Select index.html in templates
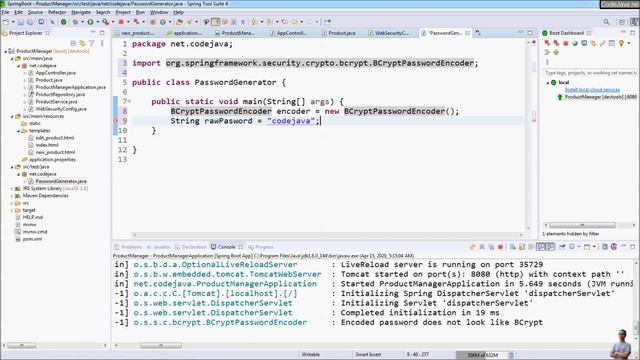The width and height of the screenshot is (640, 360). tap(47, 145)
